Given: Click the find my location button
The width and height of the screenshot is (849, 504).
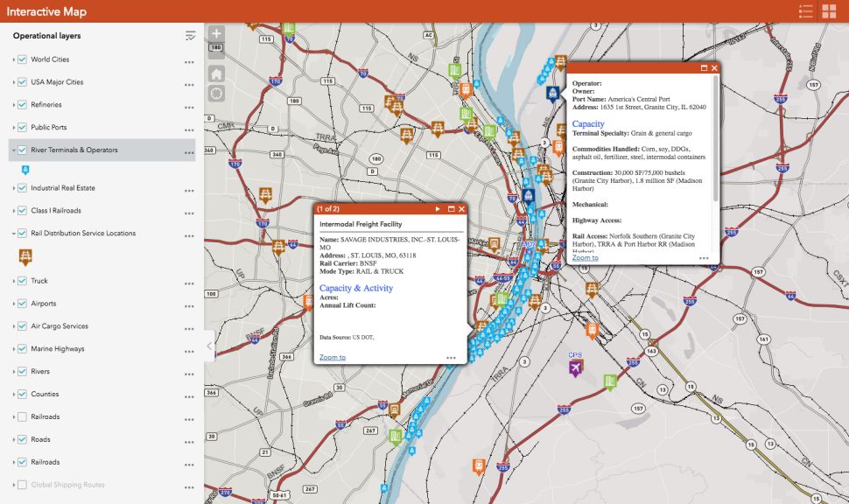Looking at the screenshot, I should click(217, 94).
